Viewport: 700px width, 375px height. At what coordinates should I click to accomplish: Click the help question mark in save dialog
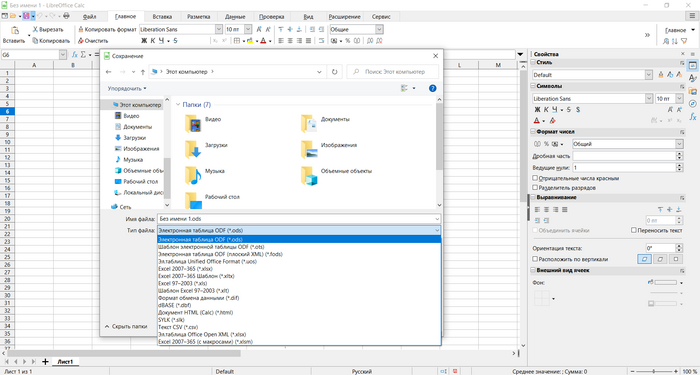(x=432, y=88)
